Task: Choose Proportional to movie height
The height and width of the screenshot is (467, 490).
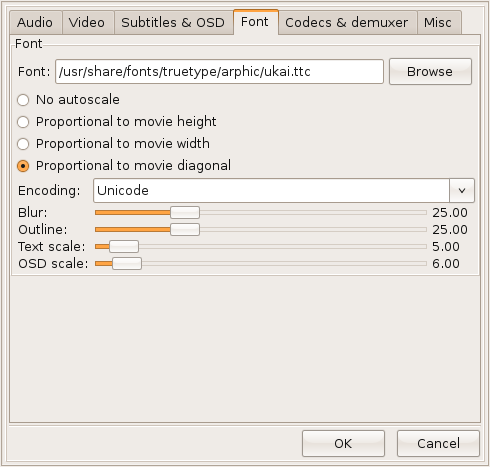Action: (x=23, y=122)
